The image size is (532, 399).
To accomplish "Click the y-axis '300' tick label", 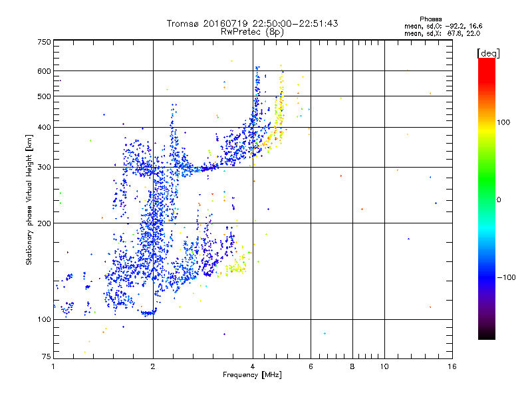I will [44, 168].
